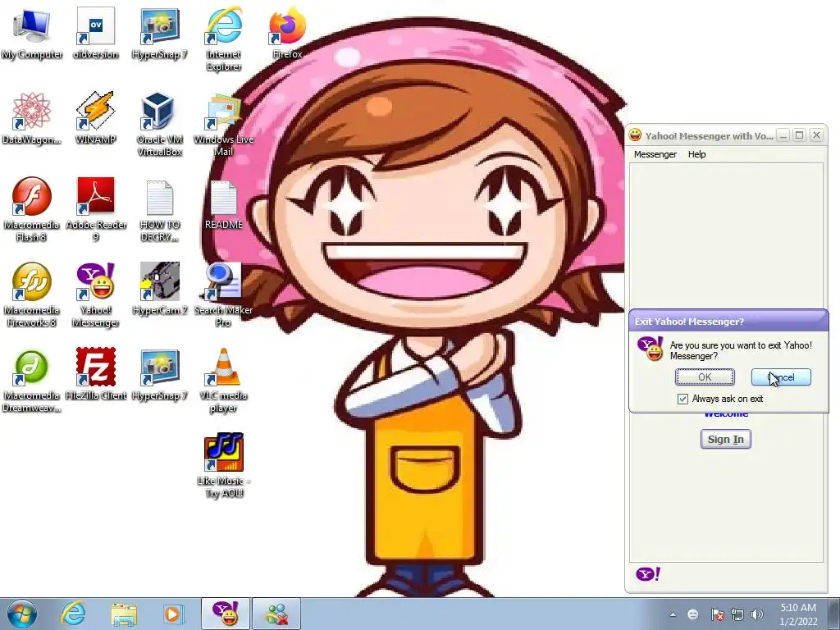Viewport: 840px width, 630px height.
Task: Select the Oracle VM VirtualBox icon
Action: click(x=160, y=125)
